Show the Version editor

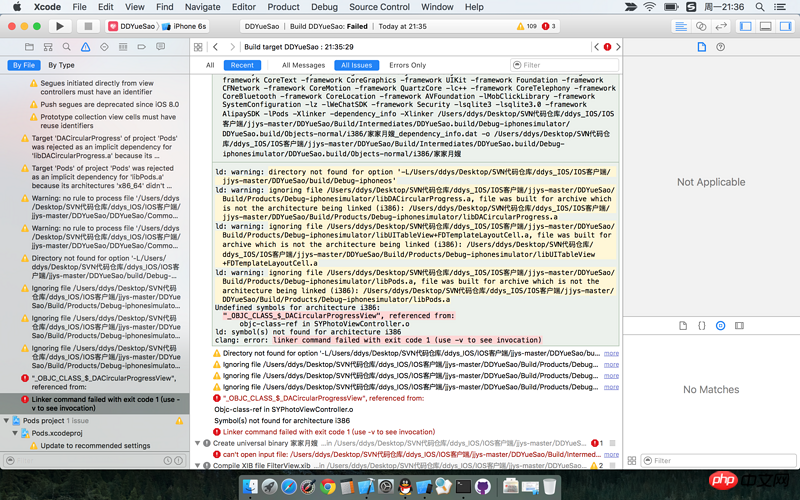coord(720,26)
